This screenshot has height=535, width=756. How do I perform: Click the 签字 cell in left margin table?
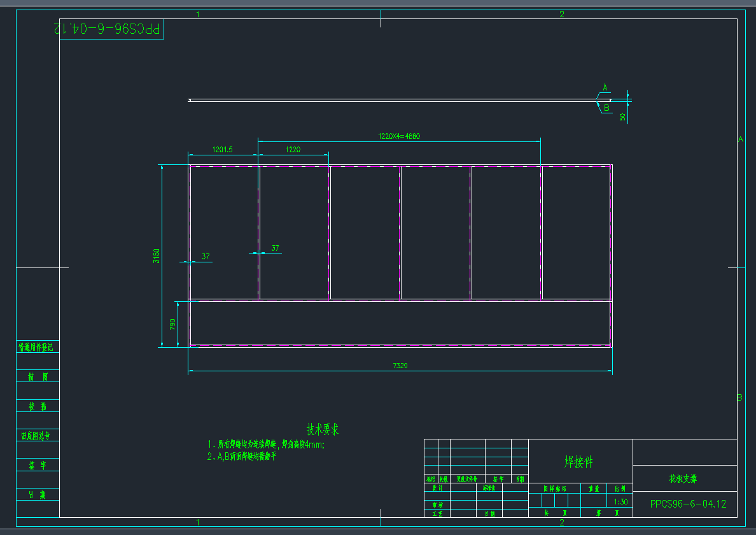pyautogui.click(x=38, y=465)
